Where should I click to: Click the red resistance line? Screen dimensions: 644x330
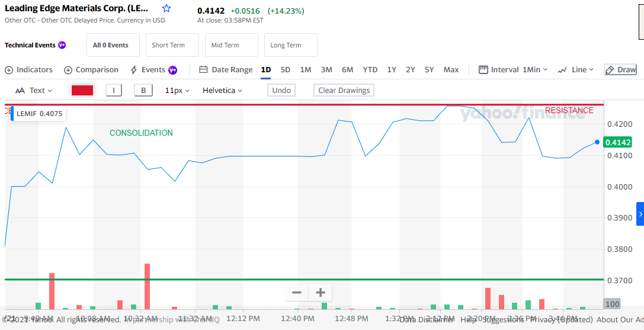pos(304,104)
